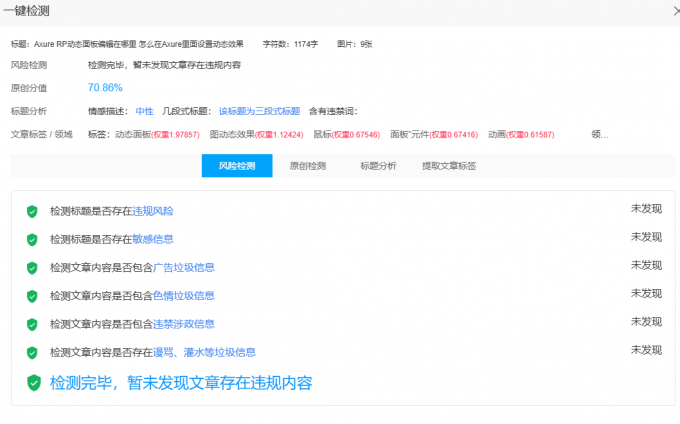The height and width of the screenshot is (424, 680).
Task: Click the 违规风险 link
Action: click(153, 211)
